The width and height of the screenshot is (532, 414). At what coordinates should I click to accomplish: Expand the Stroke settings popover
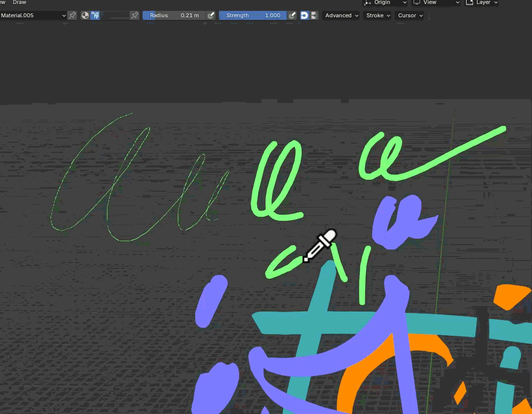coord(377,15)
